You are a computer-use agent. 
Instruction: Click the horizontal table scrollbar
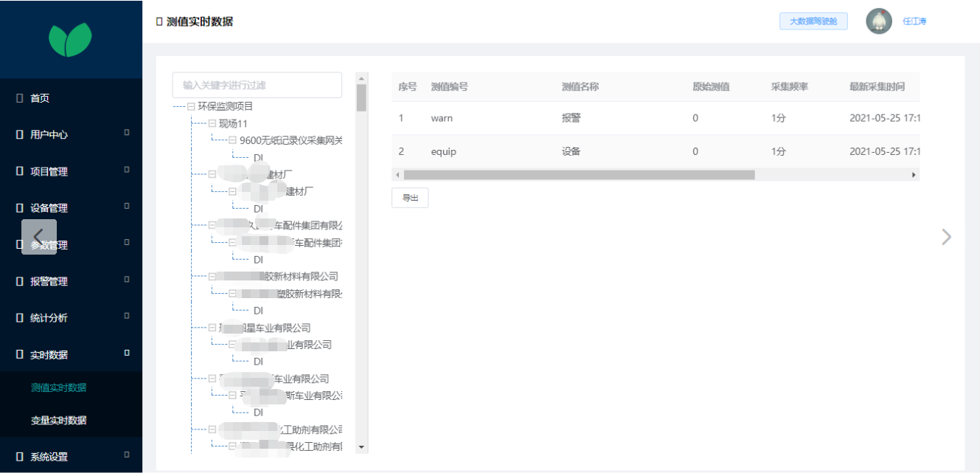pyautogui.click(x=579, y=175)
